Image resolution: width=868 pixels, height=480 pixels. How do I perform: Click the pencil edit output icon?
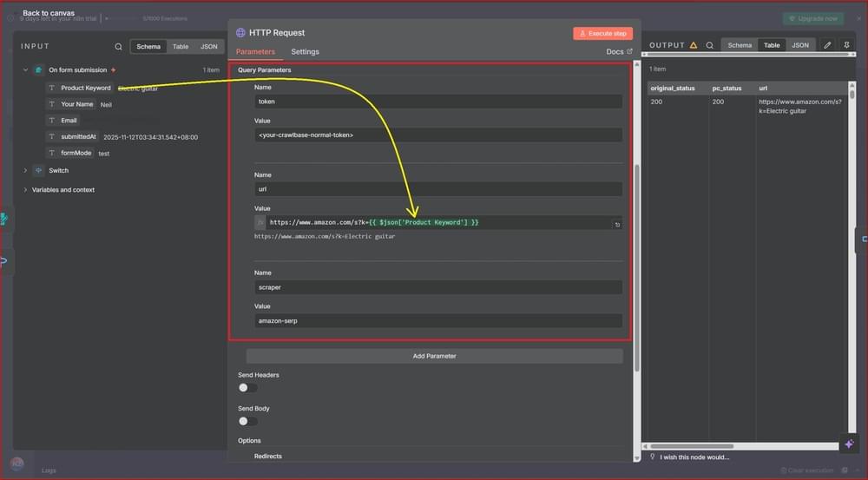click(827, 45)
